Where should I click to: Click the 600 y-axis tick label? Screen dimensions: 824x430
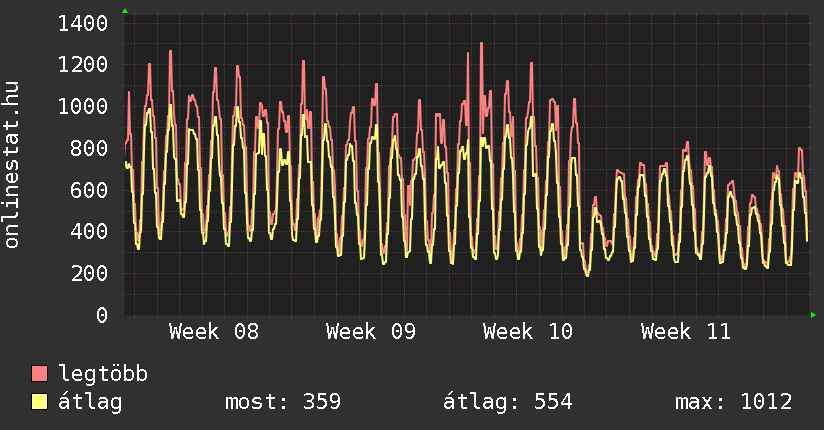[x=90, y=190]
